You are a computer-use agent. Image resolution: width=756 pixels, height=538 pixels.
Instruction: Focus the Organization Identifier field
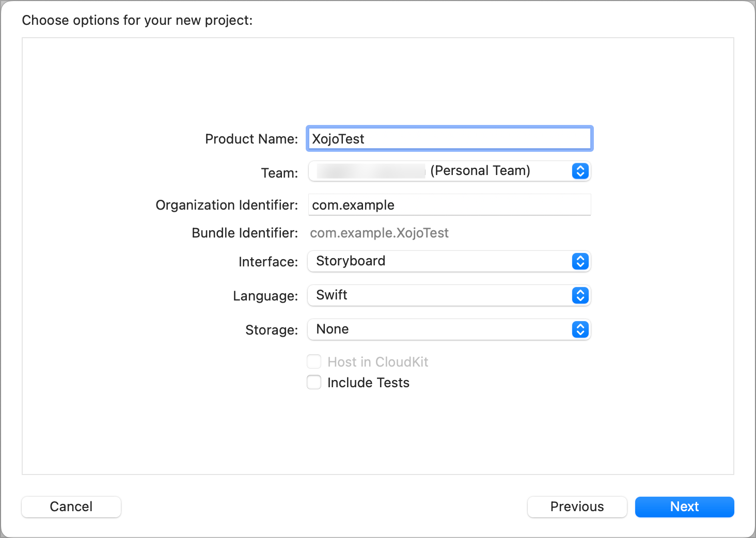(449, 205)
